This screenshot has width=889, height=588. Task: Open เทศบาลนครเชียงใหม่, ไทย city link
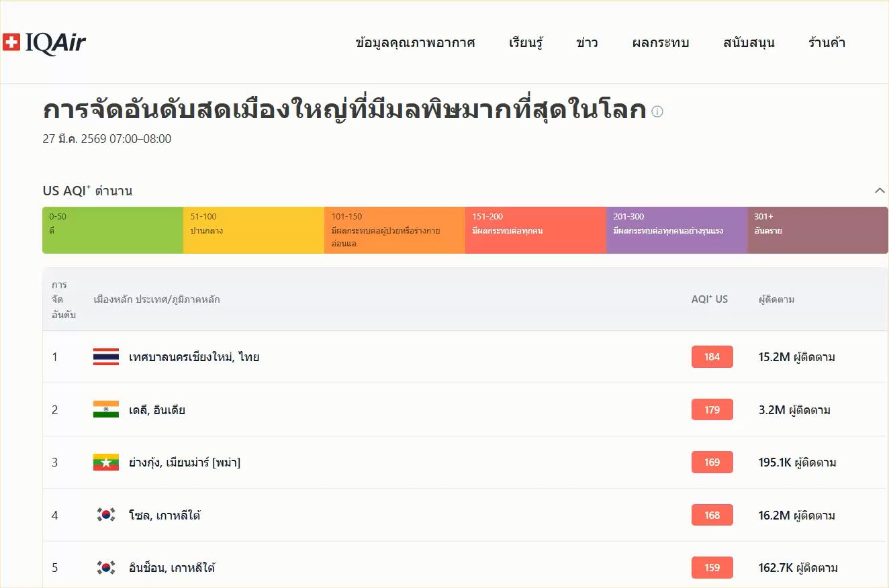click(194, 357)
